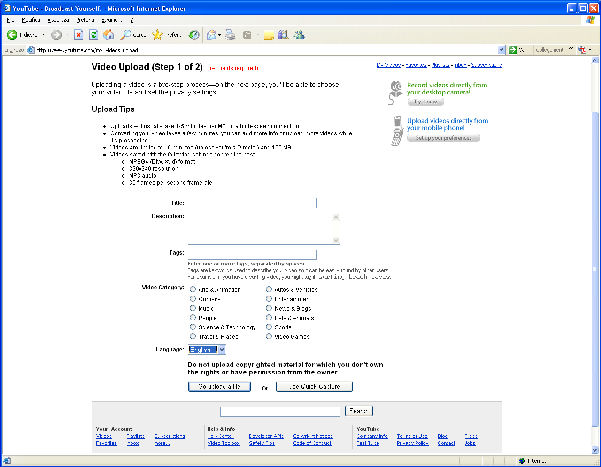Open the Back button history dropdown arrow
This screenshot has height=467, width=601.
click(x=43, y=35)
